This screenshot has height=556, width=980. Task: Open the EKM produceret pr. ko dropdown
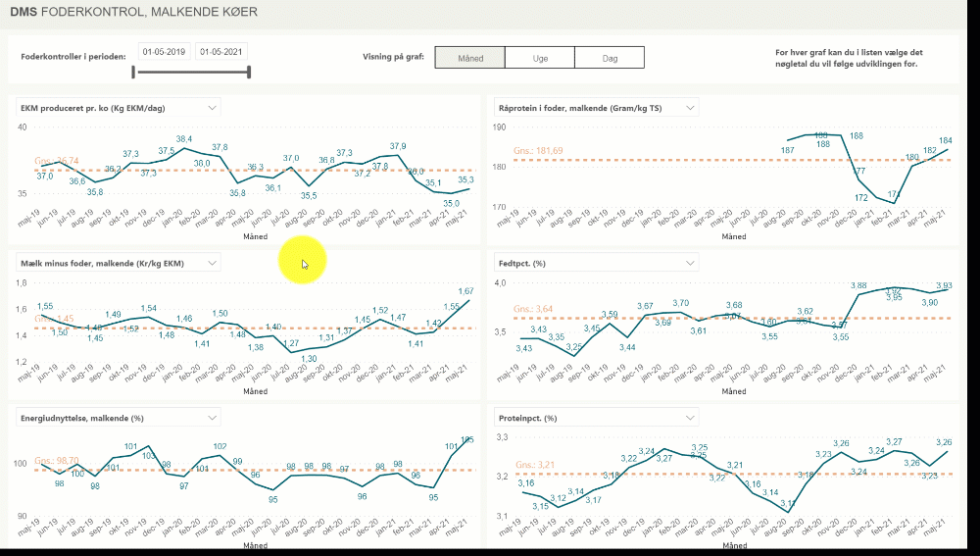(213, 107)
